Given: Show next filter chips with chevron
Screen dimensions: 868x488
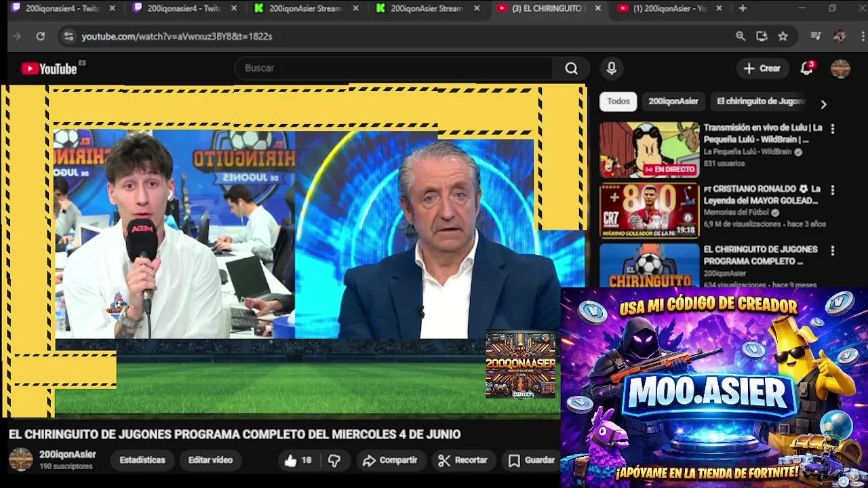Looking at the screenshot, I should coord(823,104).
